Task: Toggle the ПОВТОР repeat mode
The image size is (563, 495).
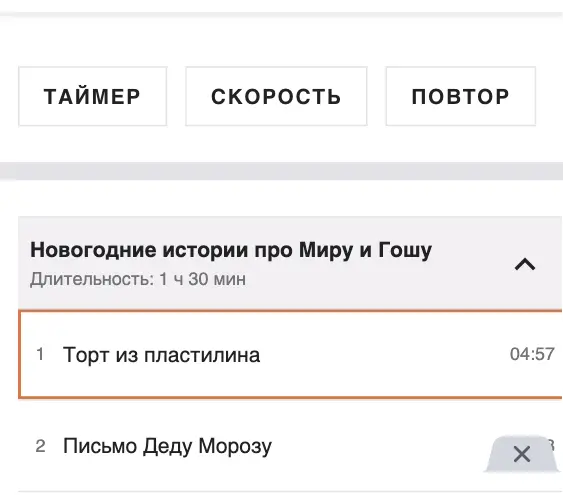Action: 461,96
